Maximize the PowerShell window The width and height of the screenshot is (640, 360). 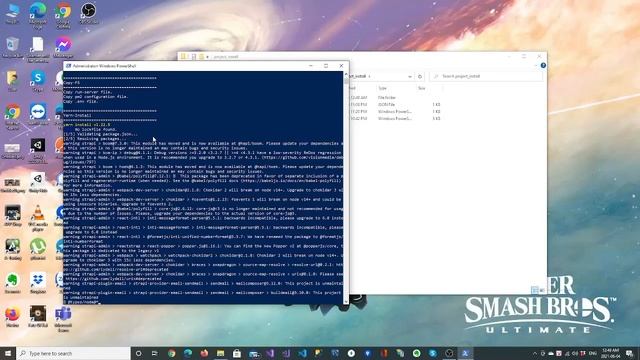coord(326,66)
